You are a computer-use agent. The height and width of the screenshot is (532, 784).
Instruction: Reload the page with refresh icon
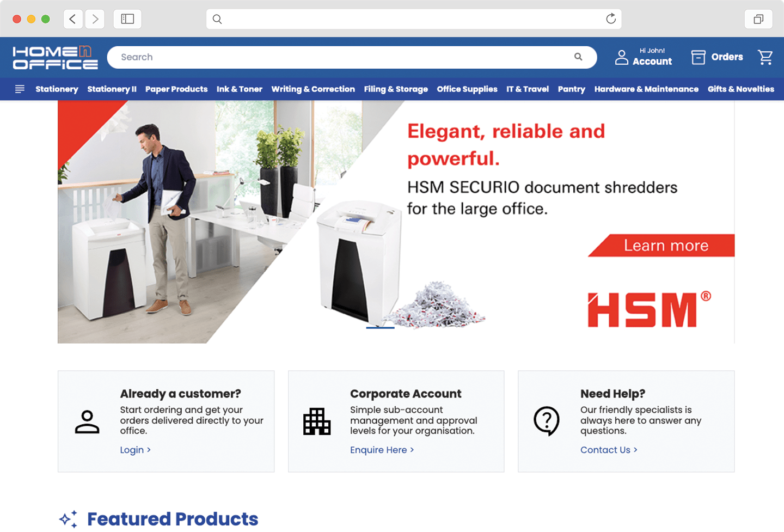pyautogui.click(x=611, y=19)
